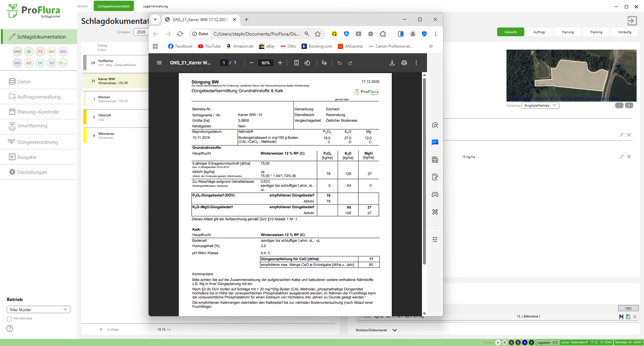This screenshot has width=644, height=346.
Task: Rotate the PDF page counterclockwise
Action: click(307, 63)
